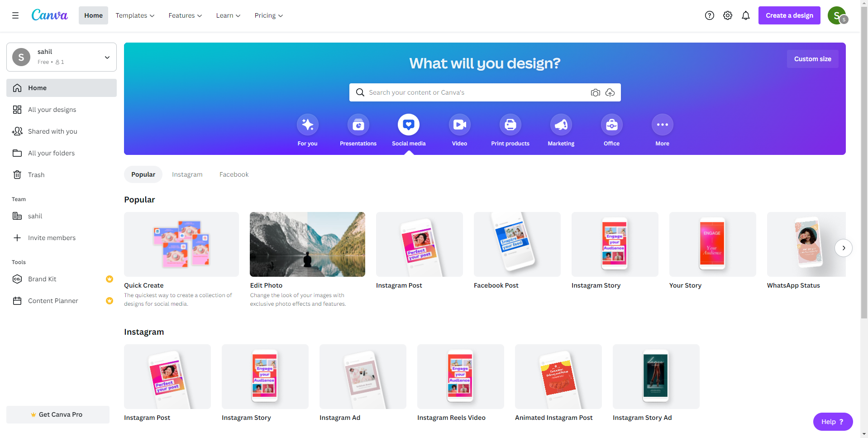Click the camera icon in search bar
Image resolution: width=868 pixels, height=438 pixels.
pos(596,92)
